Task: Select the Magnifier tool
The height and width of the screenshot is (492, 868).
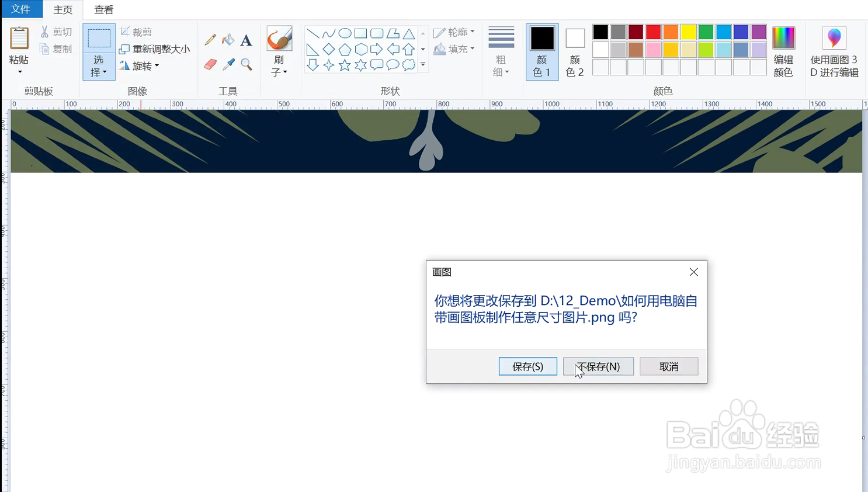Action: tap(246, 64)
